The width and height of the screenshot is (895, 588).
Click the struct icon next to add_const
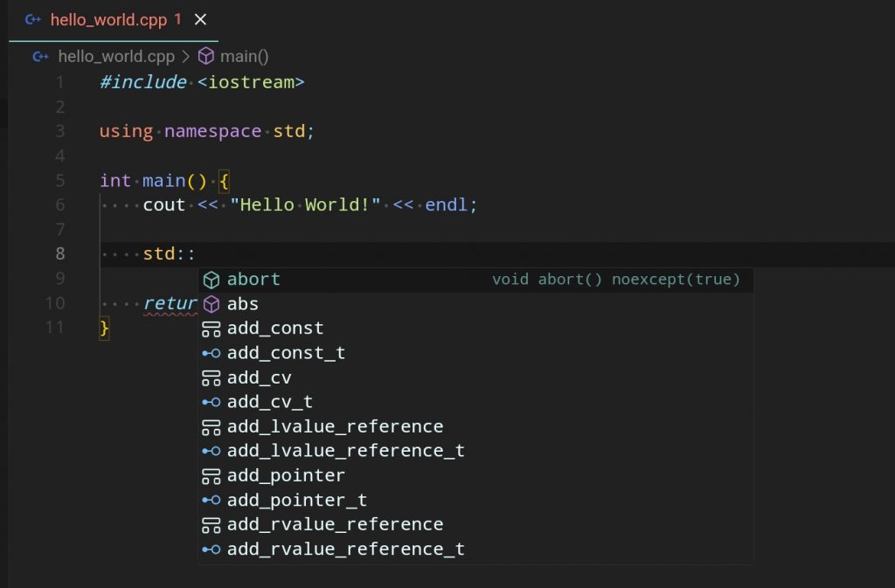coord(211,329)
